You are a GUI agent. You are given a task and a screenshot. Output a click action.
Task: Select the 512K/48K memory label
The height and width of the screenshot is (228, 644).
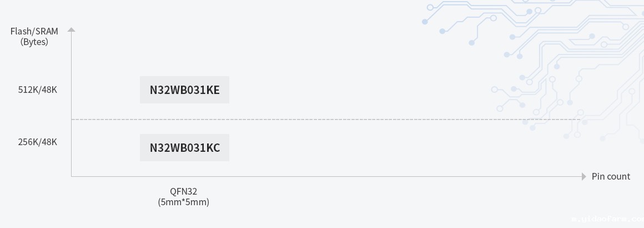[38, 90]
